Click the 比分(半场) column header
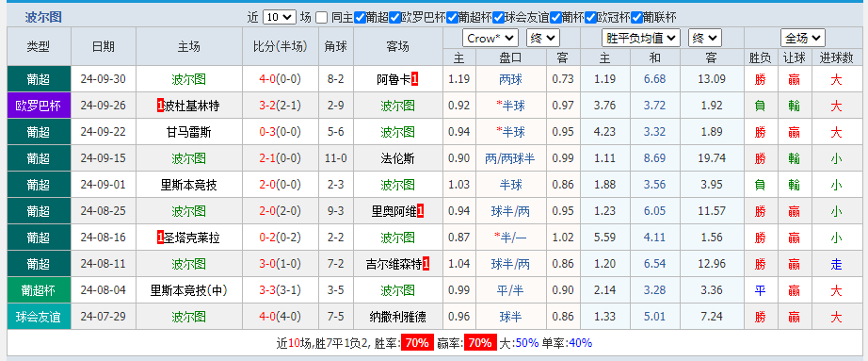This screenshot has height=361, width=868. tap(281, 46)
